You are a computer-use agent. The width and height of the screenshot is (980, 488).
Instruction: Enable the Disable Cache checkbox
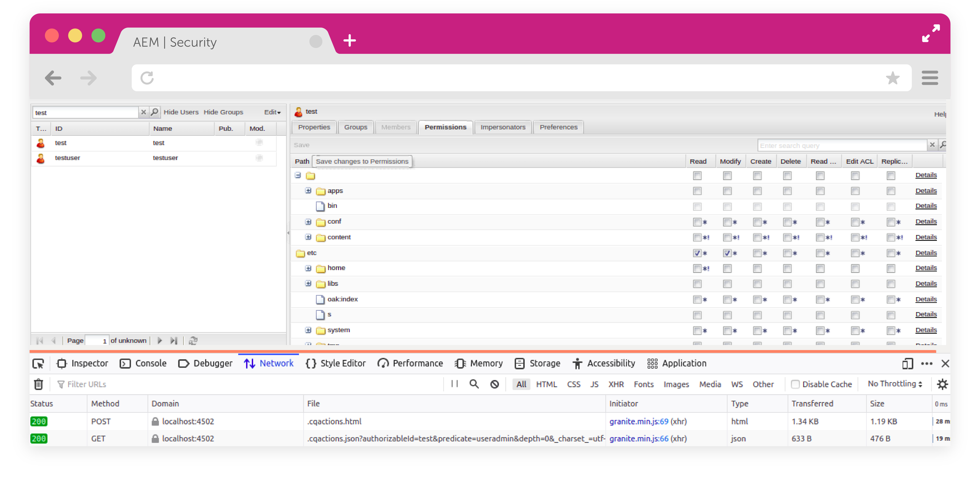pos(795,384)
